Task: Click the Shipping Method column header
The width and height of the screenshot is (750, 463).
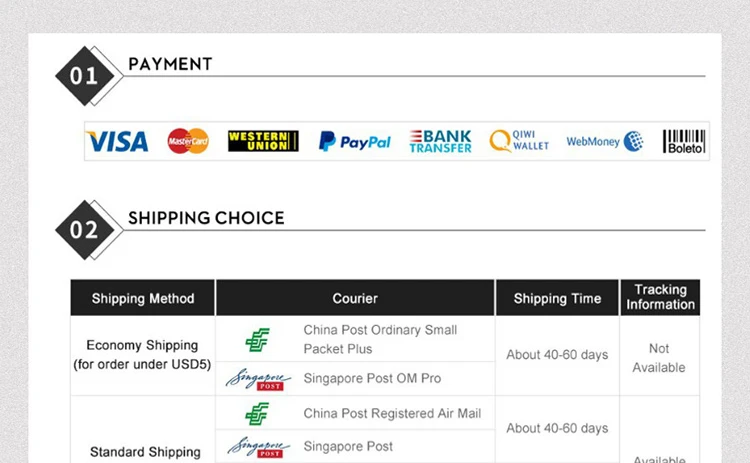Action: [143, 298]
